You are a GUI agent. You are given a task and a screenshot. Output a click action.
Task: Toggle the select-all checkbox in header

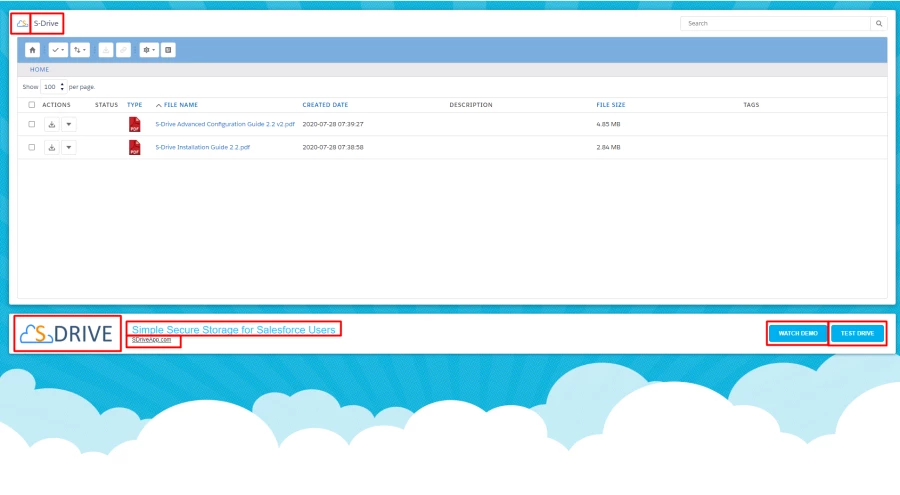coord(32,104)
